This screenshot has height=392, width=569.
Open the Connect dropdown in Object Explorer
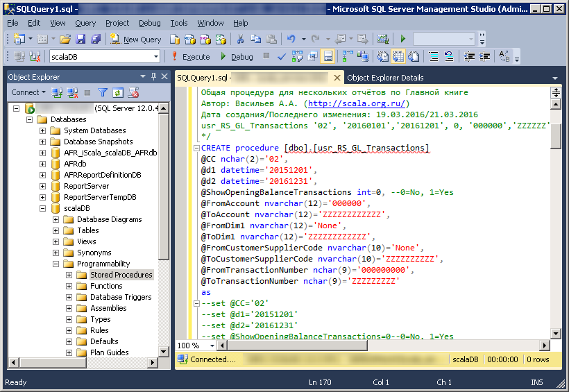click(28, 92)
